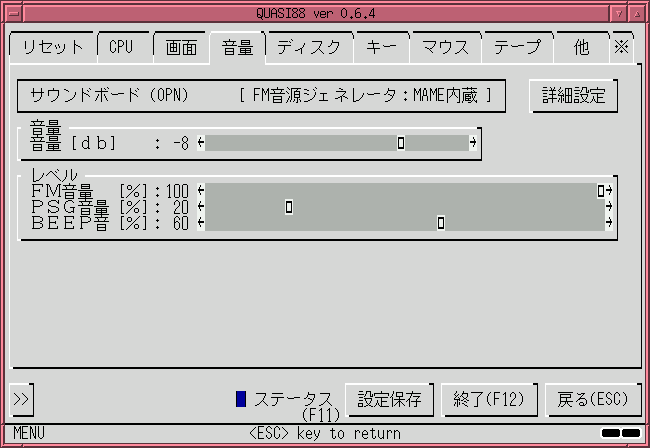The height and width of the screenshot is (448, 650).
Task: Switch to the CPU tab
Action: point(121,47)
